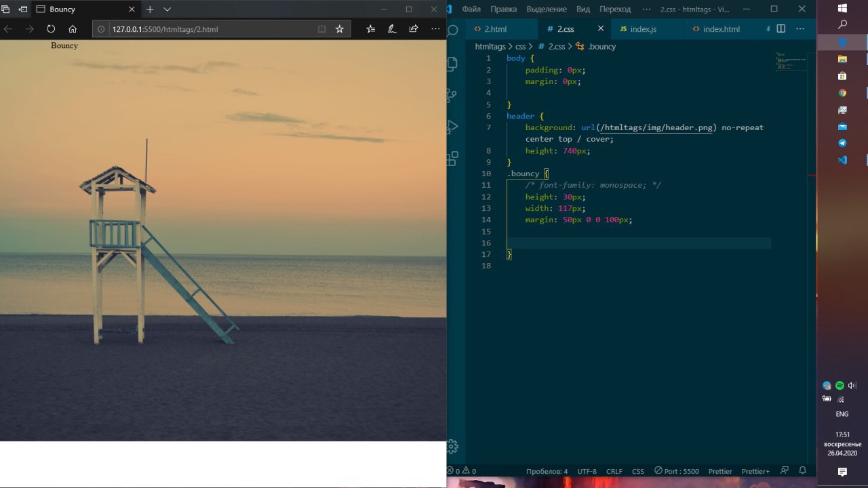
Task: Select the Bouncy tab in Edge
Action: (x=85, y=9)
